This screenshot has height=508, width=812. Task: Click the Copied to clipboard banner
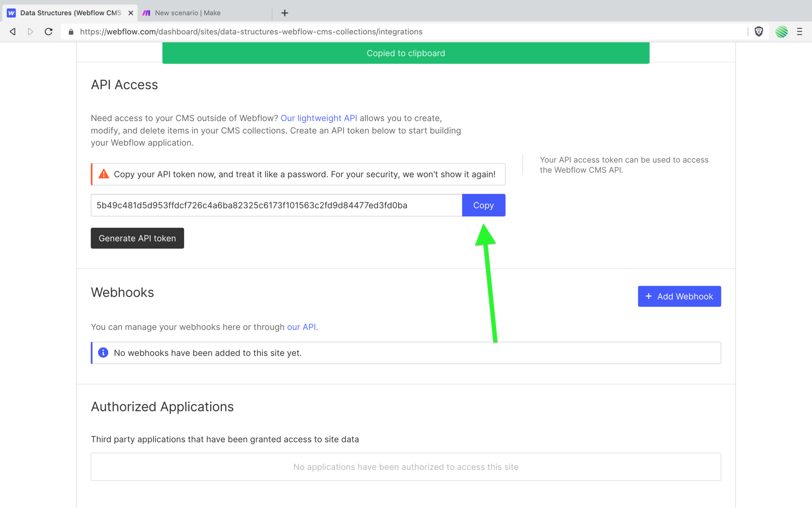tap(406, 53)
